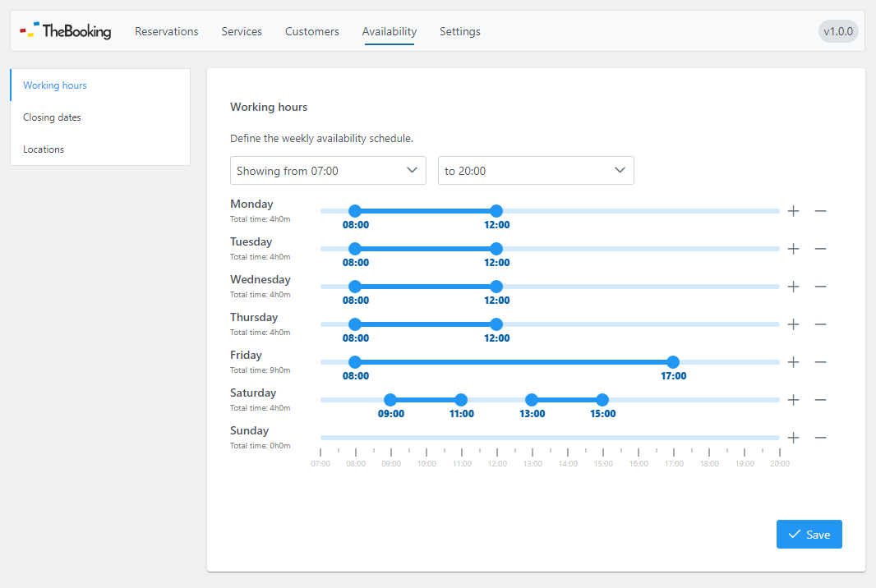Select Working hours in the sidebar
876x588 pixels.
click(100, 85)
